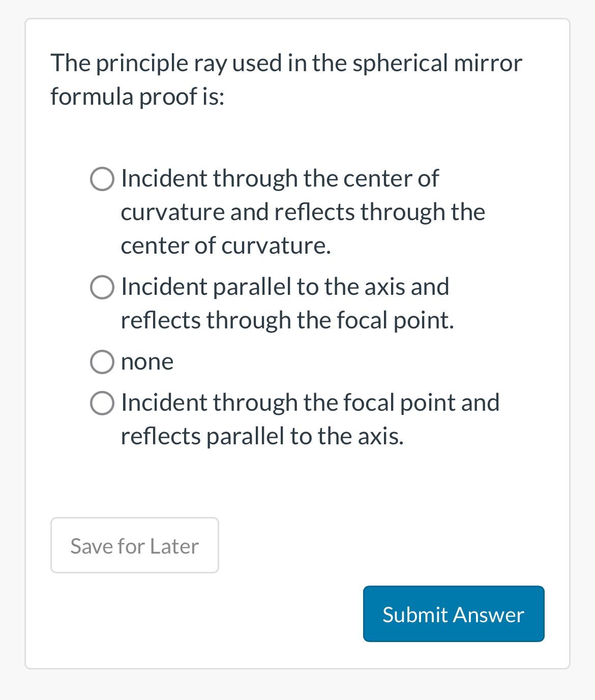Click the option mentioning center of curvature
This screenshot has height=700, width=595.
pyautogui.click(x=279, y=179)
